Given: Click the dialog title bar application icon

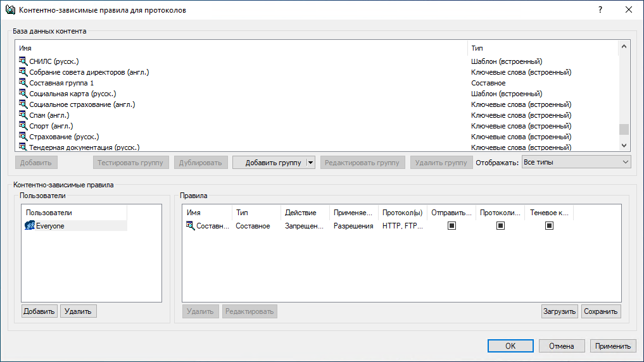Looking at the screenshot, I should click(10, 10).
